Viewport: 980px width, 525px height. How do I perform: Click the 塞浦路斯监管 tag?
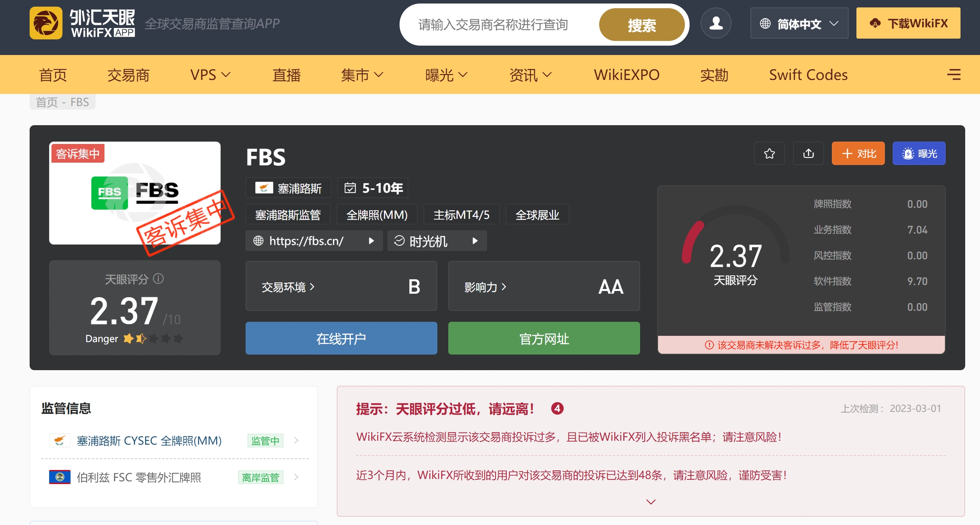click(288, 214)
